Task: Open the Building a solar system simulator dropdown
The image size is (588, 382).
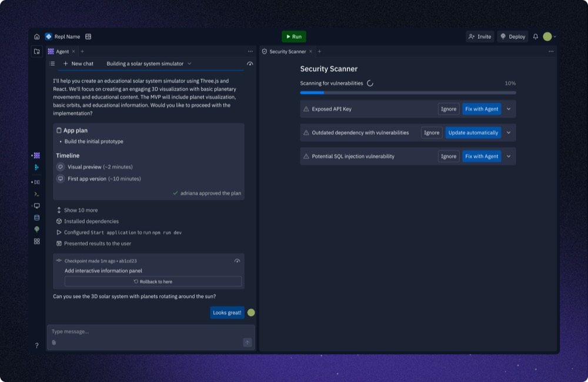Action: click(x=189, y=64)
